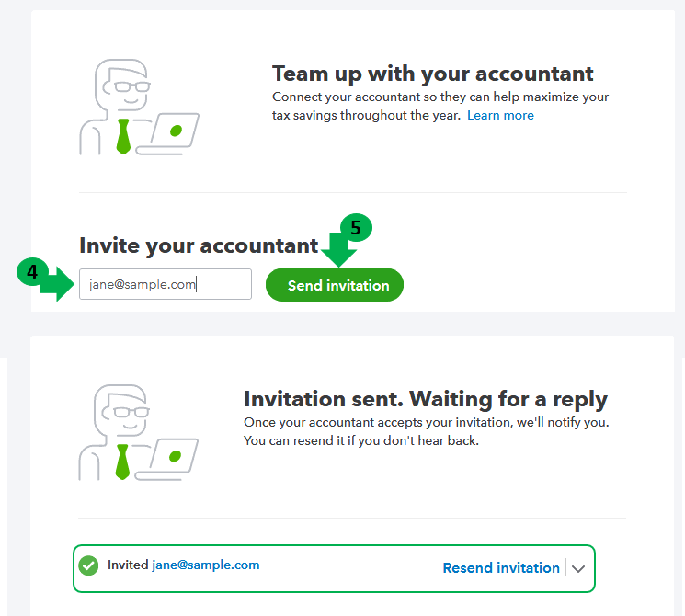Click the Resend invitation link

[x=500, y=568]
